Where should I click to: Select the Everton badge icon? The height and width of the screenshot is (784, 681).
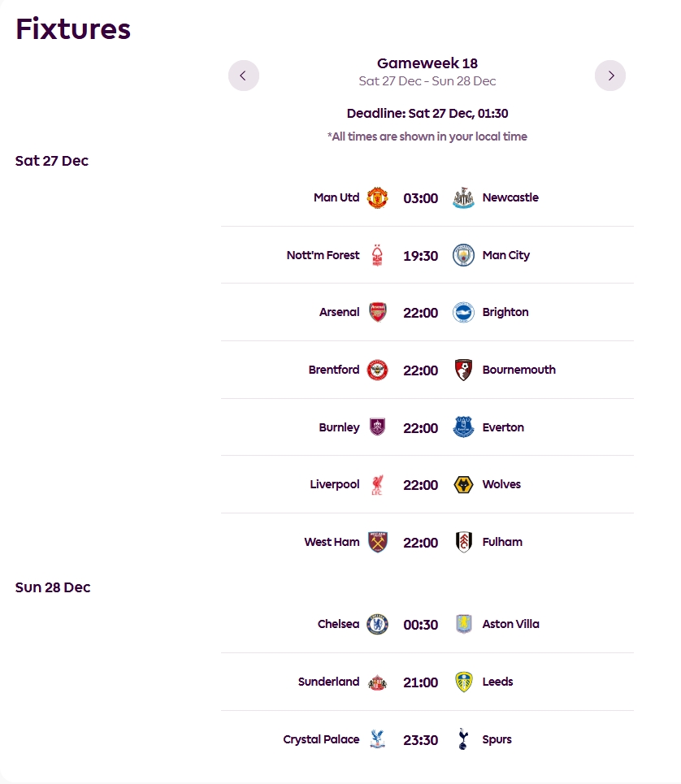[463, 427]
